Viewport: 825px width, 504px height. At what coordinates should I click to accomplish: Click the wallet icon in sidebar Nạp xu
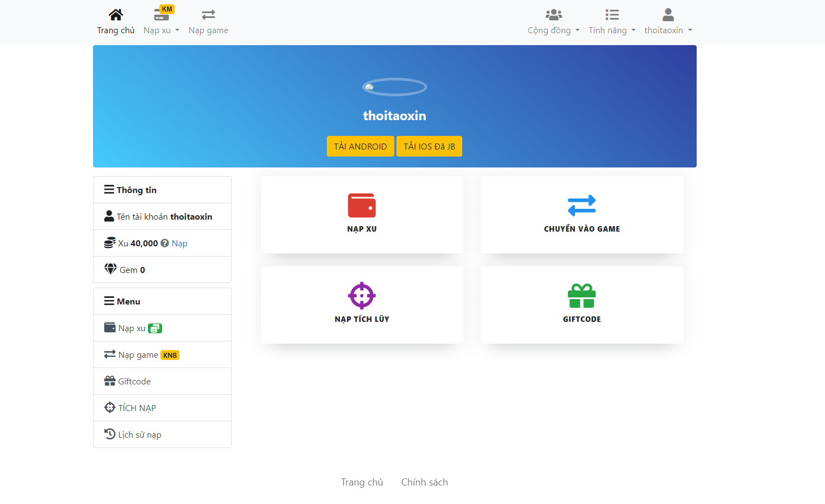coord(110,327)
